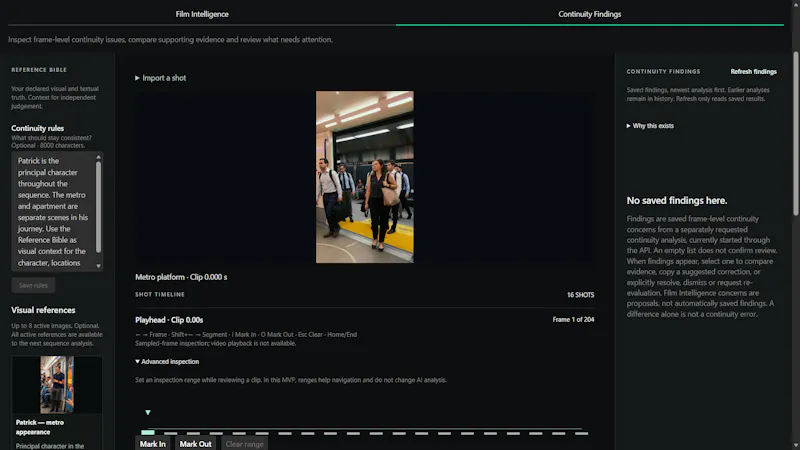Click the 'No saved findings here.' heading
The image size is (800, 450).
pos(677,201)
